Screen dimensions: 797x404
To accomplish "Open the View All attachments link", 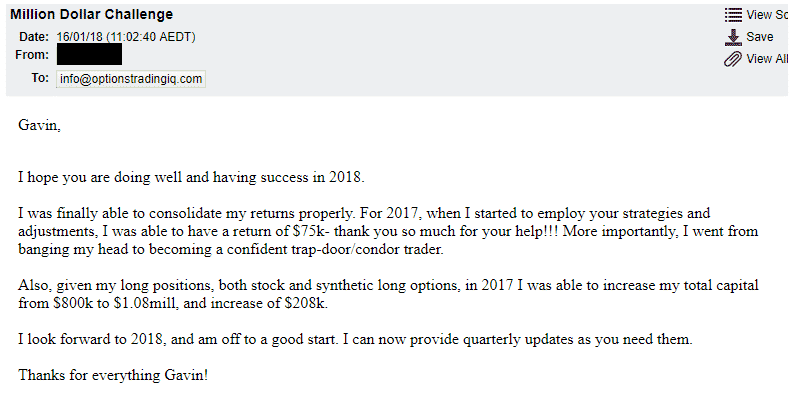I will (767, 59).
